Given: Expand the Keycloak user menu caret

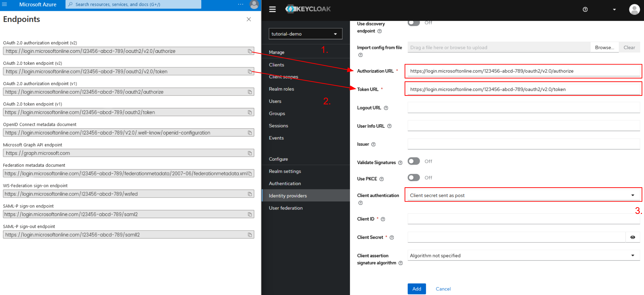Looking at the screenshot, I should (x=614, y=10).
